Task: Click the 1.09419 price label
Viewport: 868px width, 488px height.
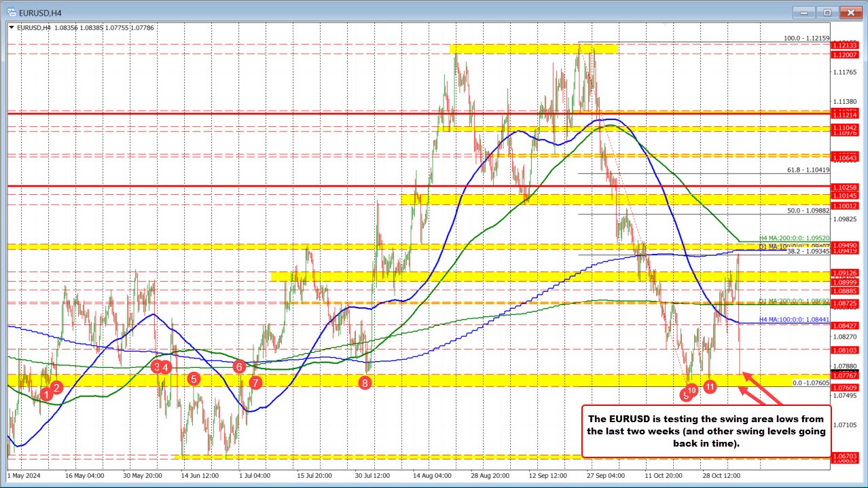Action: click(x=845, y=251)
